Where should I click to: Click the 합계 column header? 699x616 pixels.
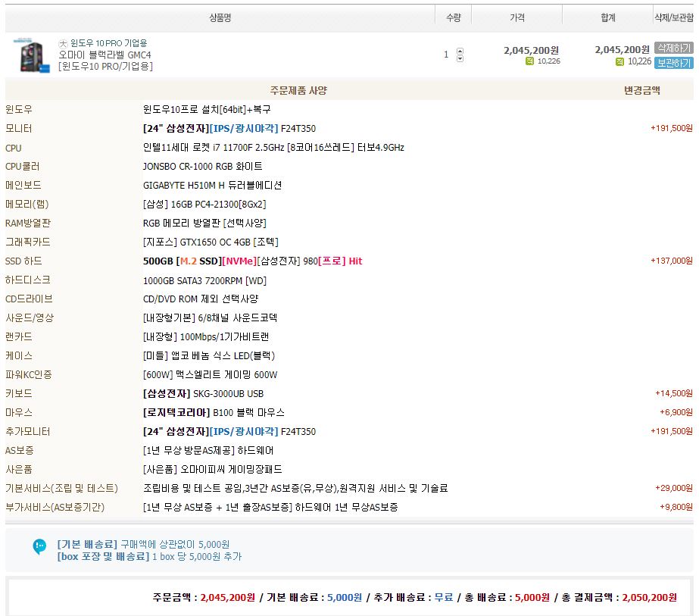pyautogui.click(x=608, y=18)
